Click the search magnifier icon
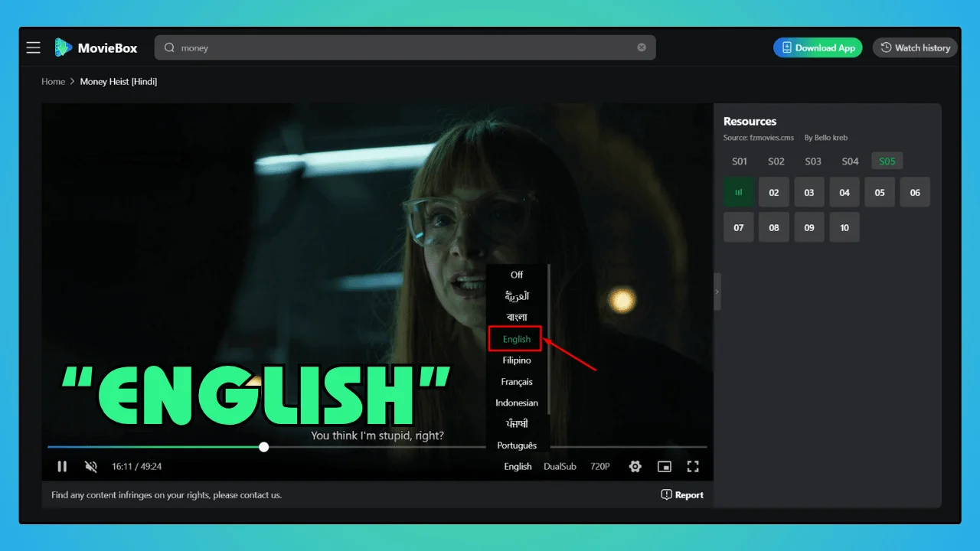 click(170, 47)
